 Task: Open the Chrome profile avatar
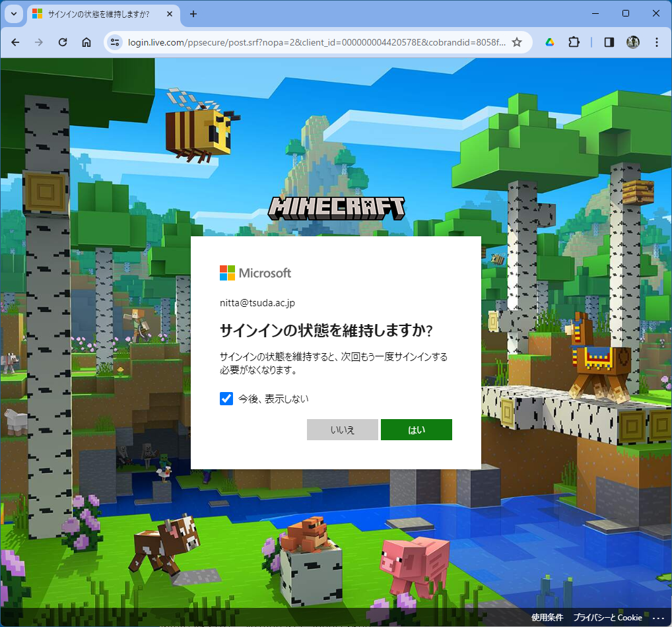click(x=632, y=42)
